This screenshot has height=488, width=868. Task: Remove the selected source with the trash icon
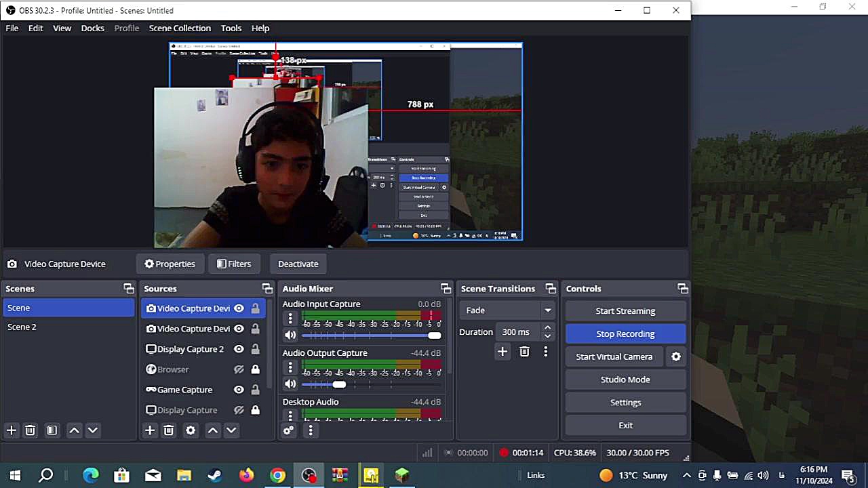coord(169,430)
